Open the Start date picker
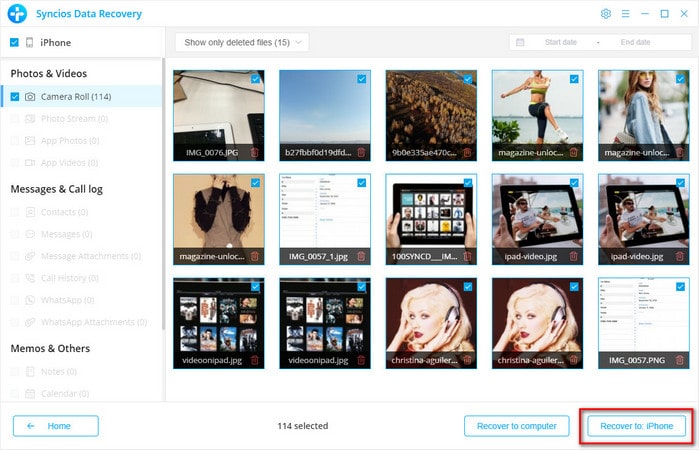Screen dimensions: 699x450 click(560, 42)
